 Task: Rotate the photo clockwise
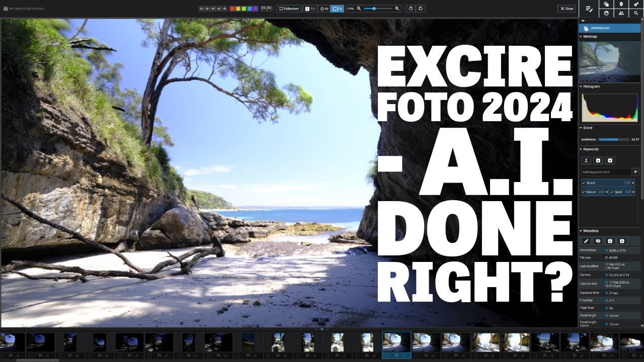[x=421, y=9]
